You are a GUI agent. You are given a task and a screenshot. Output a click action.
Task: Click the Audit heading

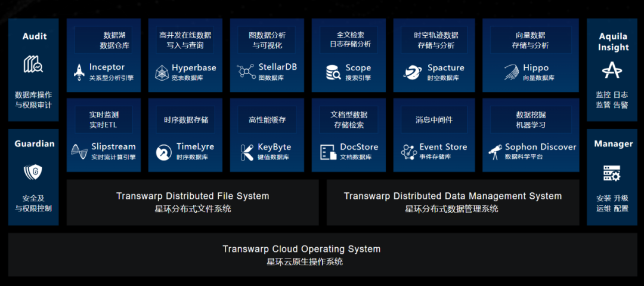pos(35,36)
